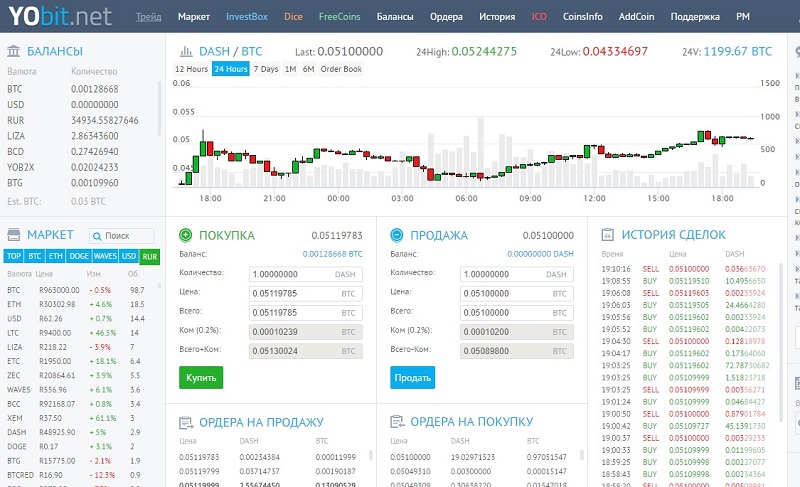This screenshot has height=487, width=800.
Task: Click the icon beside ОРДЕРА НА ПРОДАЖУ
Action: click(x=186, y=423)
